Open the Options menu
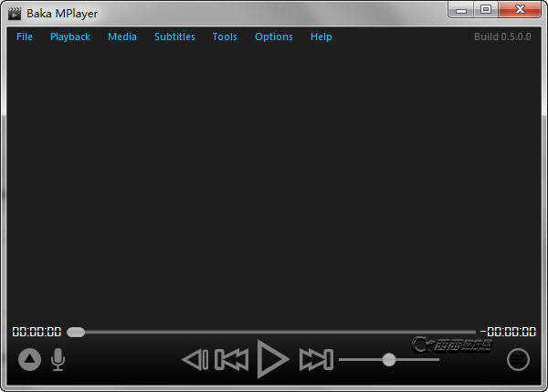This screenshot has width=548, height=392. [274, 37]
